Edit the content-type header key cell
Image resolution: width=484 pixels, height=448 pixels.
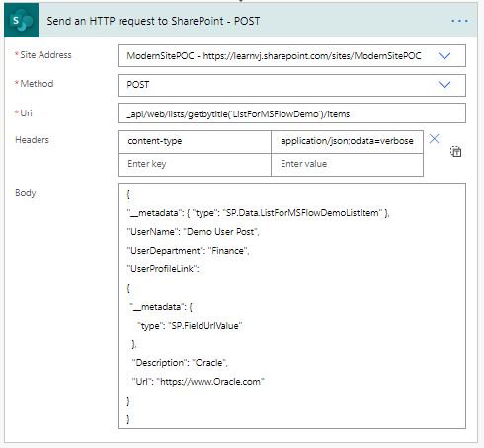(195, 142)
